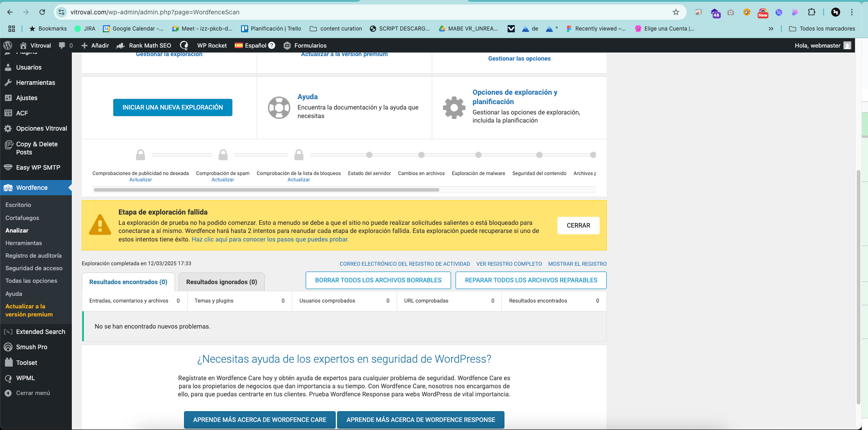This screenshot has height=430, width=868.
Task: Open the Añadir menu in admin bar
Action: pos(95,45)
